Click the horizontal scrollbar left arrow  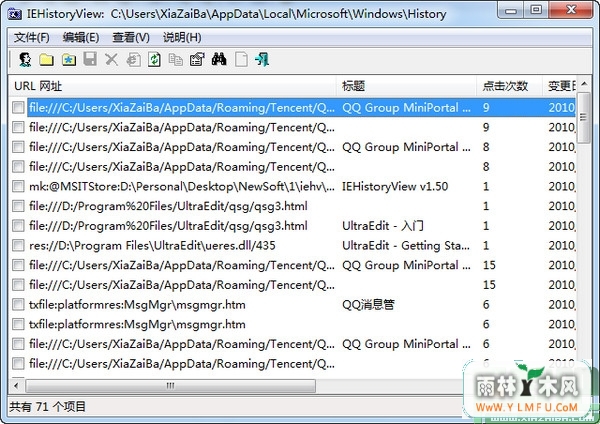[x=16, y=386]
